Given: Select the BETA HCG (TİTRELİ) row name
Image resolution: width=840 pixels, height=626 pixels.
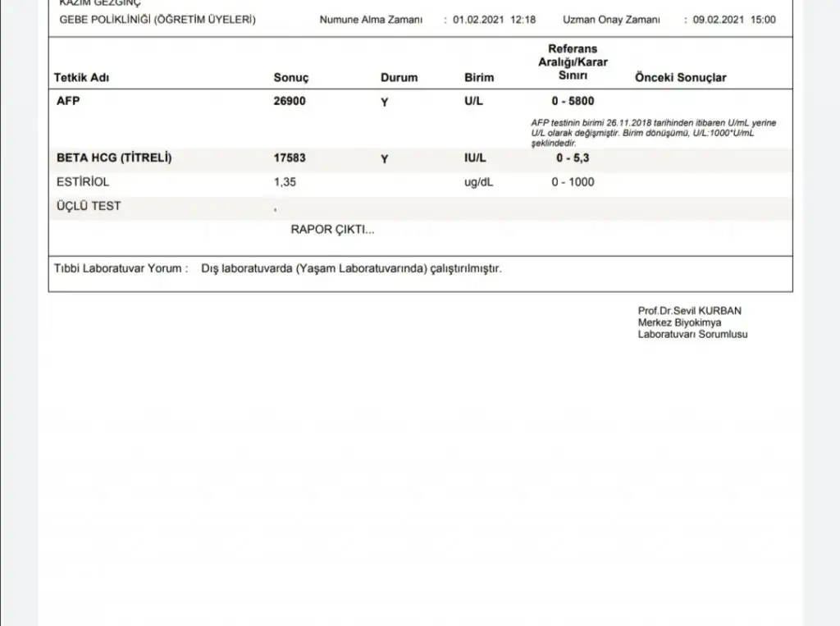Looking at the screenshot, I should click(x=114, y=158).
